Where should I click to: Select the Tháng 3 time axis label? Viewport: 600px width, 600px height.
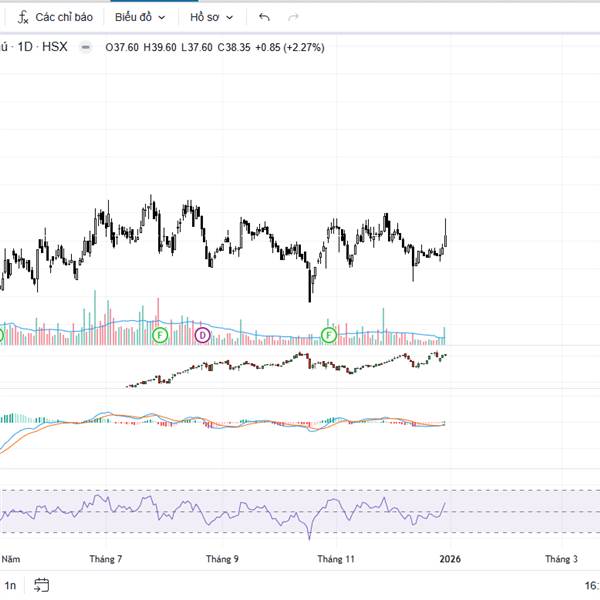(561, 559)
